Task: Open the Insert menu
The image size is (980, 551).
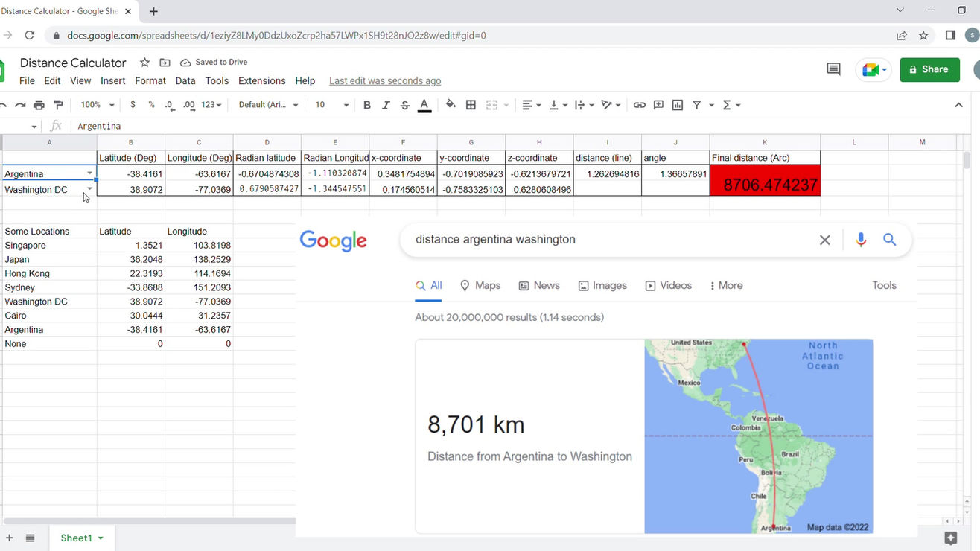Action: pos(113,81)
